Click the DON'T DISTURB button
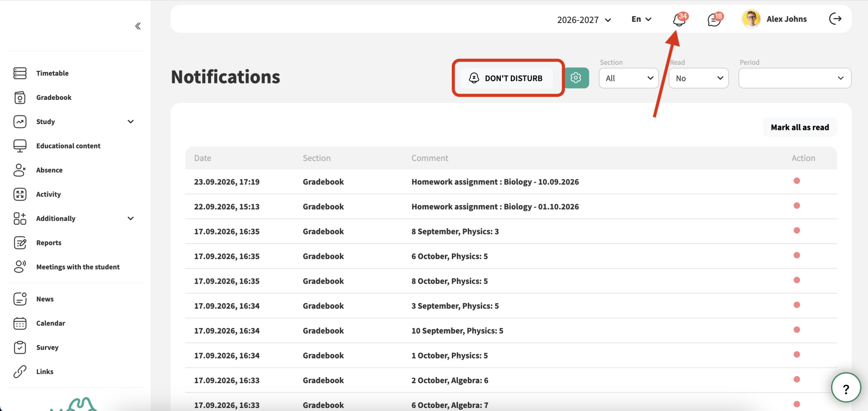This screenshot has width=868, height=411. 506,78
